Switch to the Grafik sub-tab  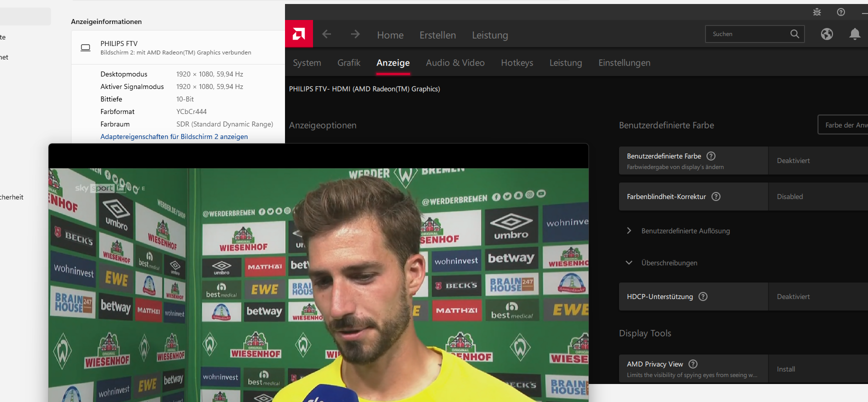348,62
